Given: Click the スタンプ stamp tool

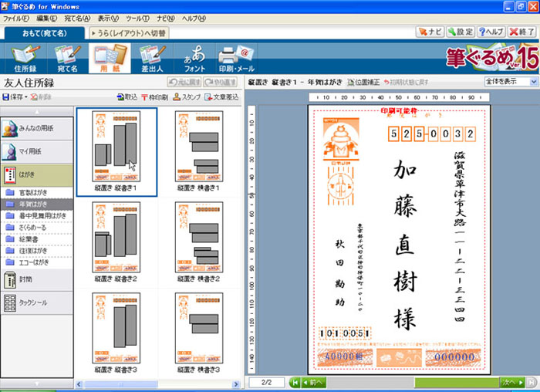Looking at the screenshot, I should pyautogui.click(x=186, y=97).
